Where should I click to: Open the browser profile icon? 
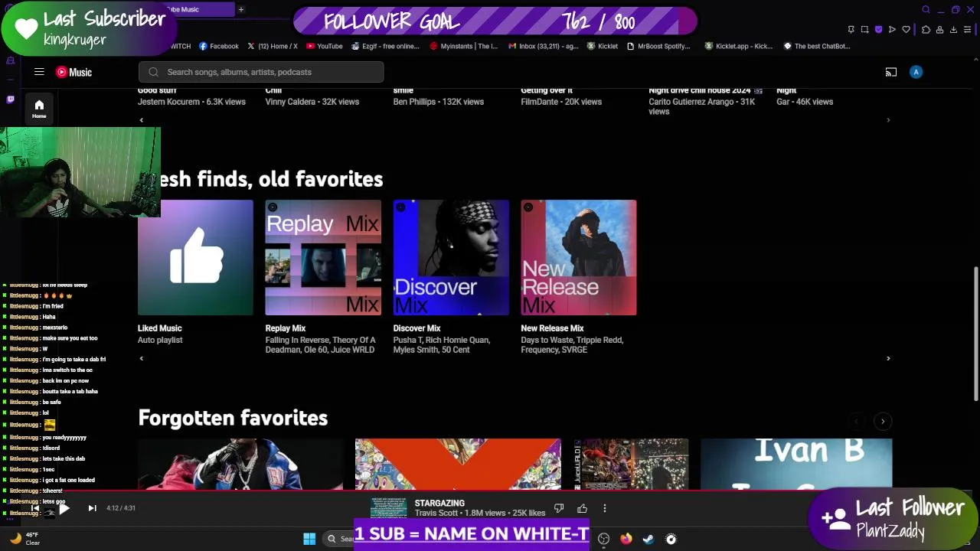pyautogui.click(x=939, y=30)
